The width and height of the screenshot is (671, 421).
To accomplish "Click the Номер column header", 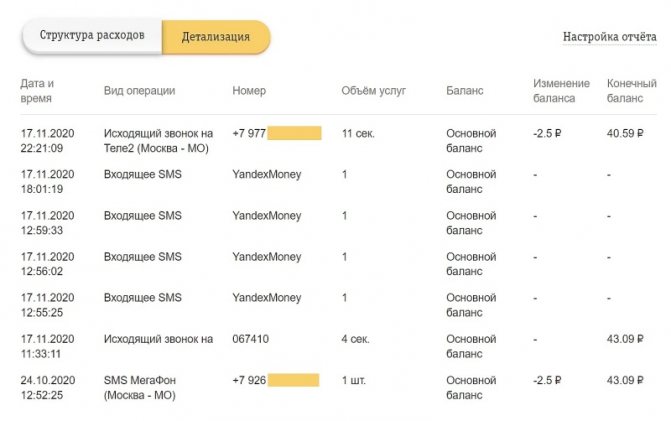I will (249, 91).
